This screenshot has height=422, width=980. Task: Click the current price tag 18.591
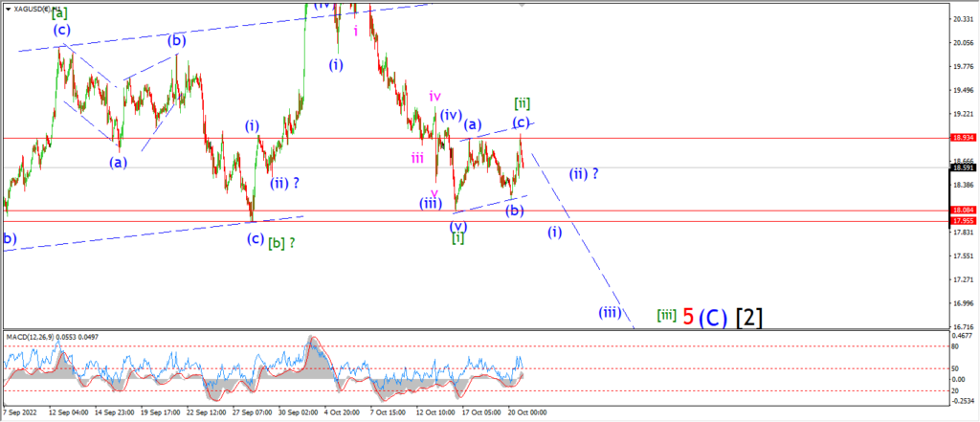[960, 167]
